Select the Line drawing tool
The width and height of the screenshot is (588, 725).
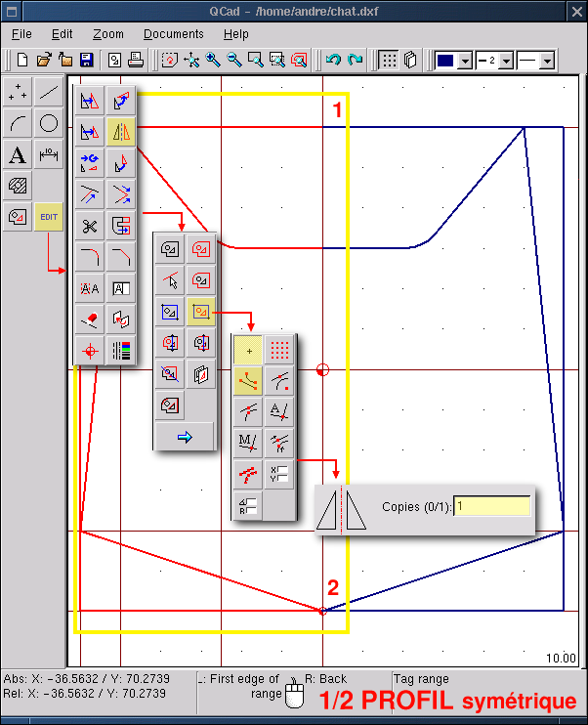click(49, 92)
